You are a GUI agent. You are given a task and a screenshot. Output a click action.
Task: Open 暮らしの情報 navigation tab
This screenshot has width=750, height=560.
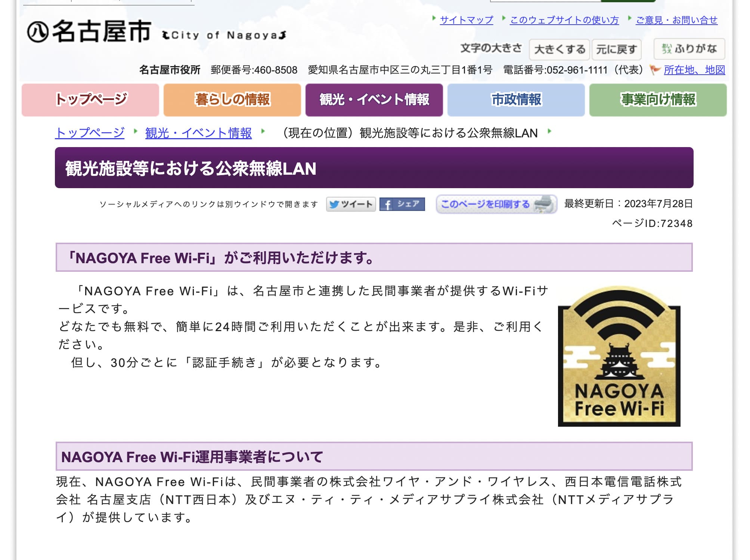pos(232,100)
